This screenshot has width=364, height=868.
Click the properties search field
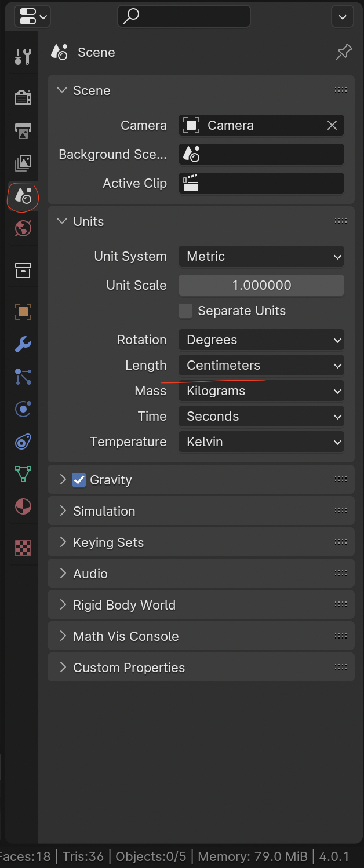[184, 16]
